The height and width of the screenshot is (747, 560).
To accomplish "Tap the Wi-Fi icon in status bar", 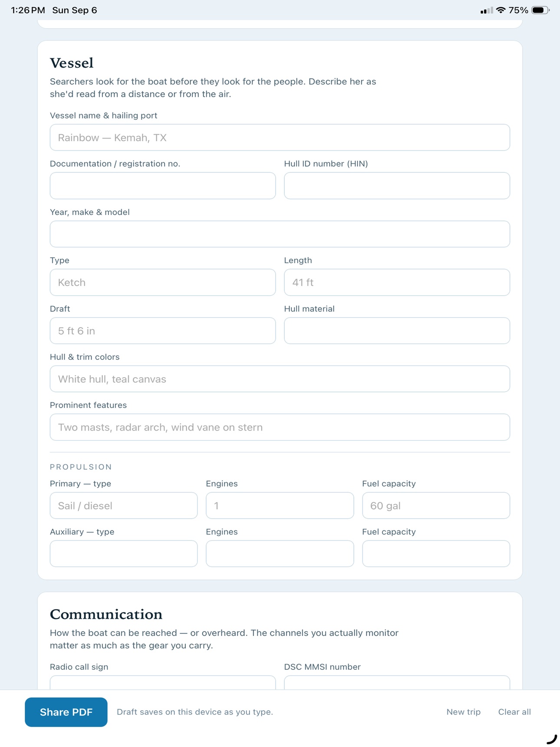I will 501,10.
